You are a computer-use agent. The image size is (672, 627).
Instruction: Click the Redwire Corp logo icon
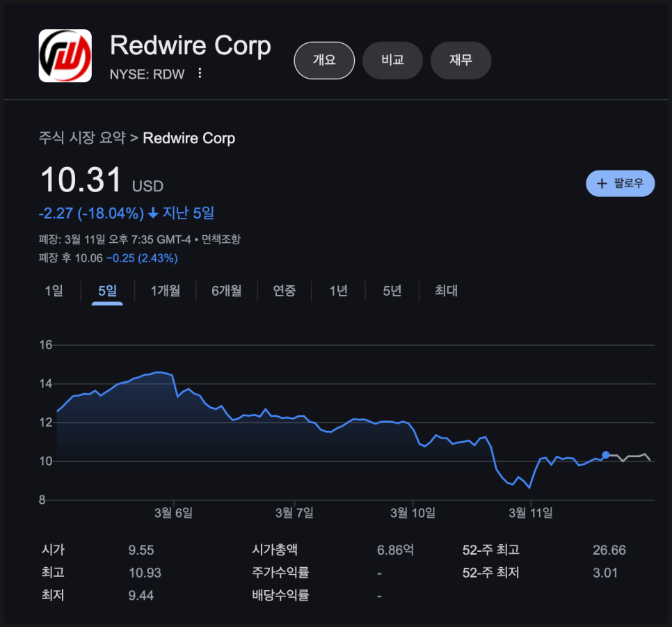click(65, 56)
